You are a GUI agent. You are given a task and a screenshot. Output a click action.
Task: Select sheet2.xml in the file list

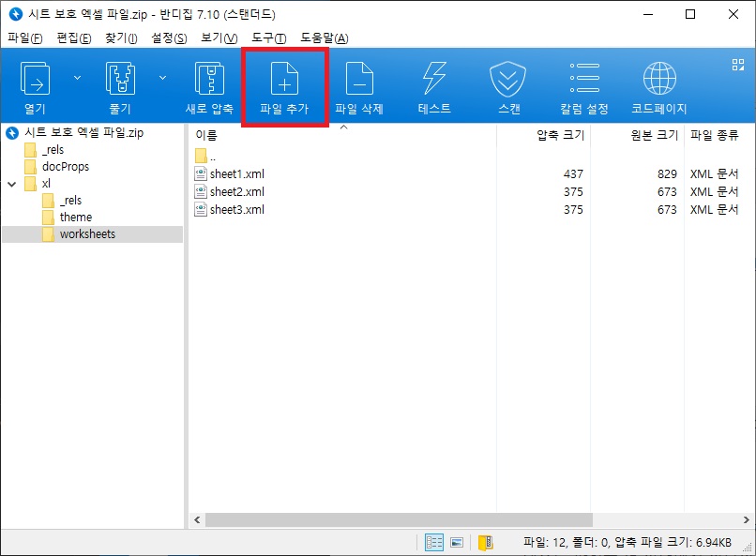click(x=236, y=192)
